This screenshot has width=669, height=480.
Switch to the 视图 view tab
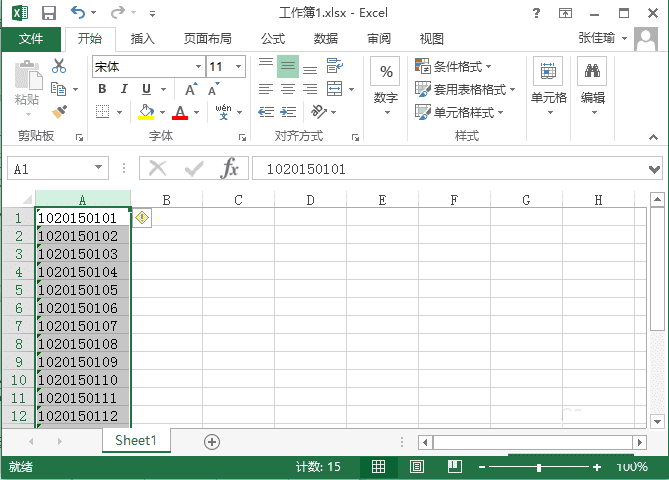click(432, 39)
